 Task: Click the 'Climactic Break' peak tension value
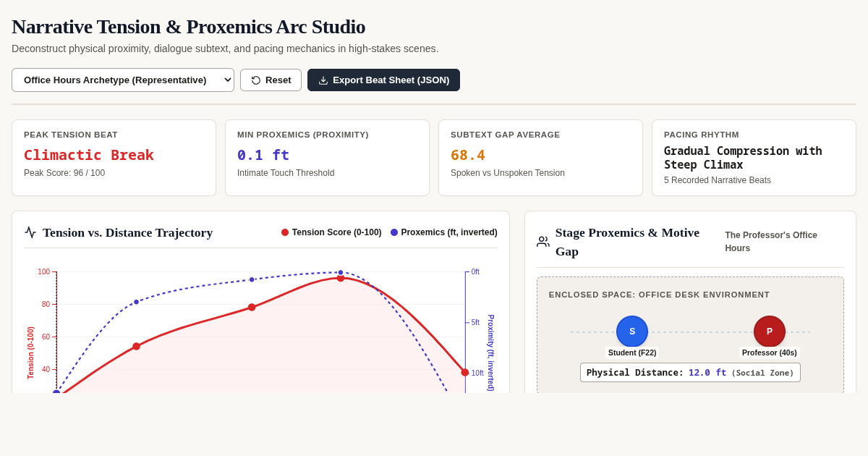coord(89,155)
